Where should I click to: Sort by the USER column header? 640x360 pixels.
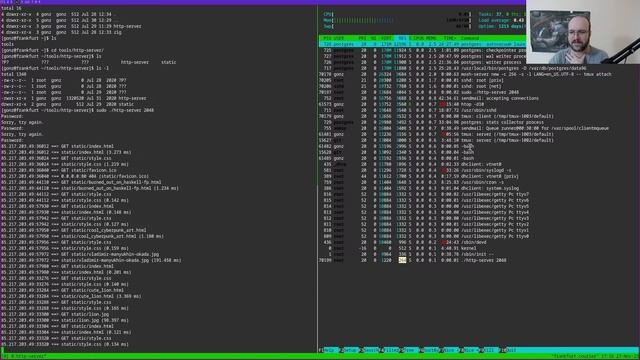(x=339, y=38)
